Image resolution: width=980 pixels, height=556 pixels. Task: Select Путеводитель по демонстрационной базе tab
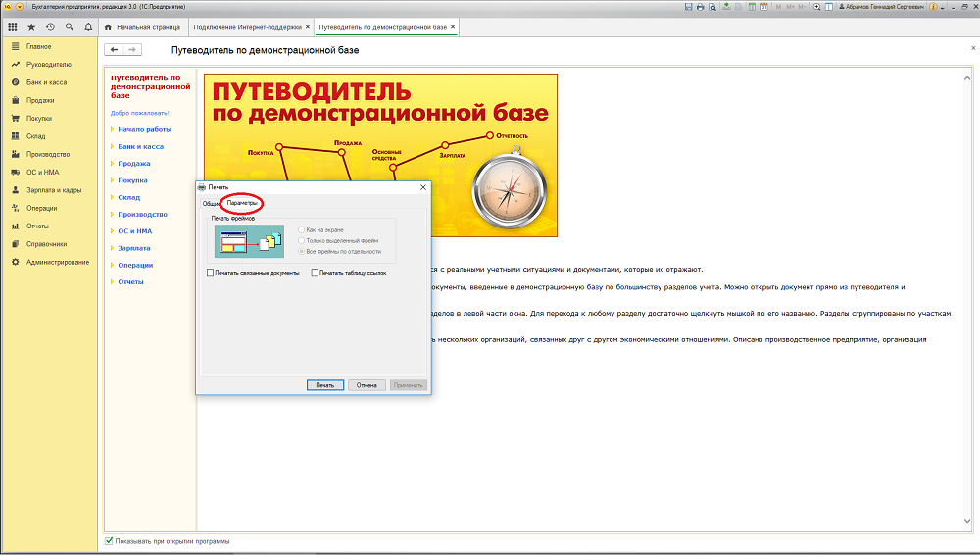[x=383, y=27]
